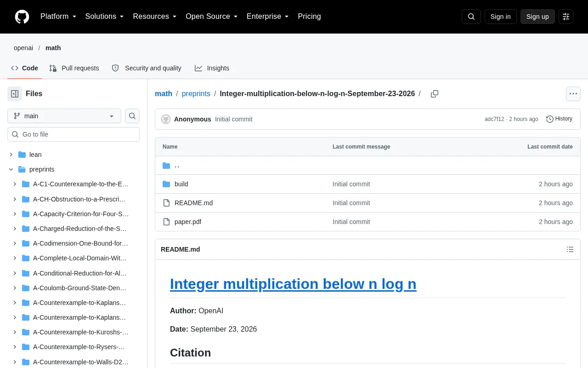
Task: Collapse the file tree side panel
Action: (15, 94)
